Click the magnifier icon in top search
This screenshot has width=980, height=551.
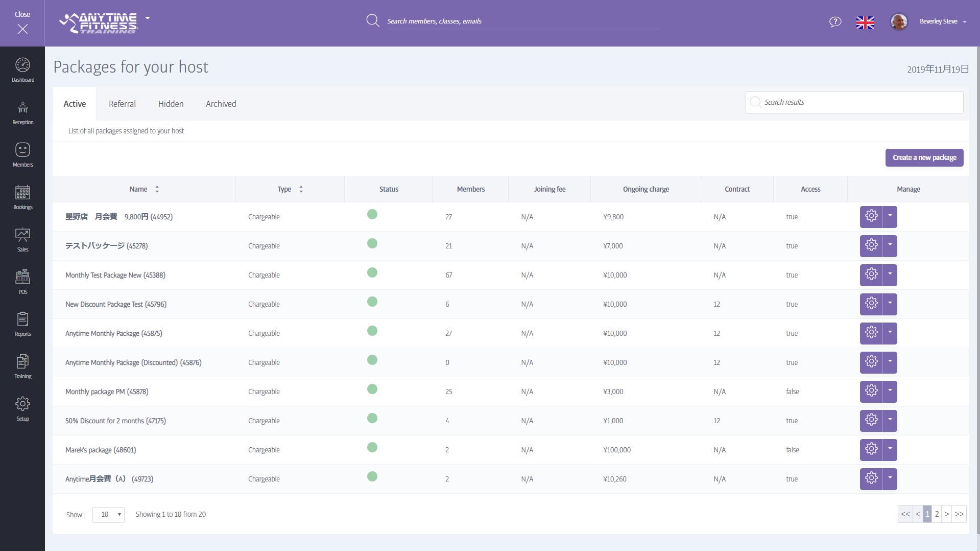(x=373, y=20)
